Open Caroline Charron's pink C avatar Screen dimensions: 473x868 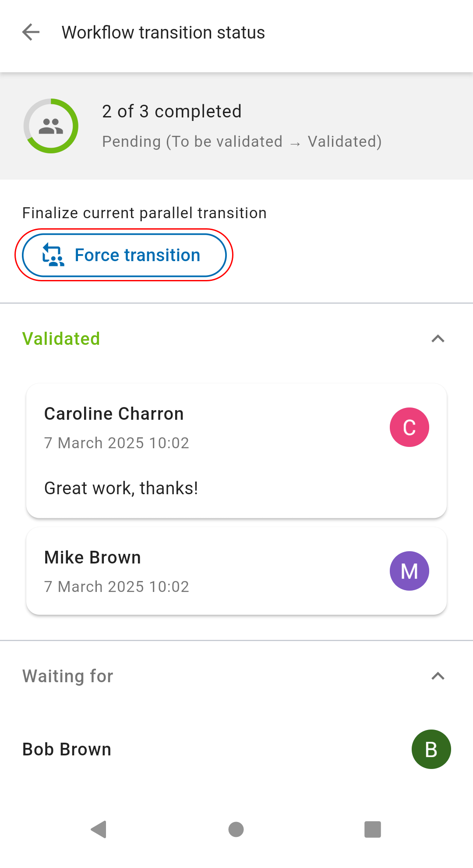409,427
